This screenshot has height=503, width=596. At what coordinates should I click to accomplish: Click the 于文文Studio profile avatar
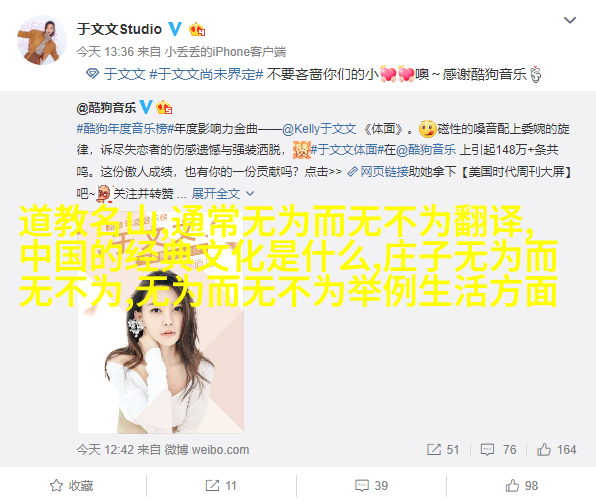coord(42,40)
